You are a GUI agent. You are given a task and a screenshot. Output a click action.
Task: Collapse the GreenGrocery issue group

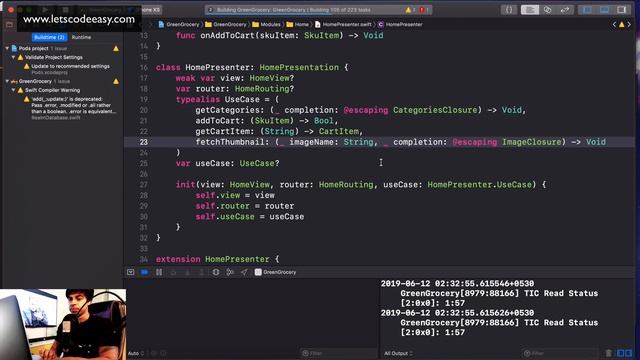(x=7, y=81)
